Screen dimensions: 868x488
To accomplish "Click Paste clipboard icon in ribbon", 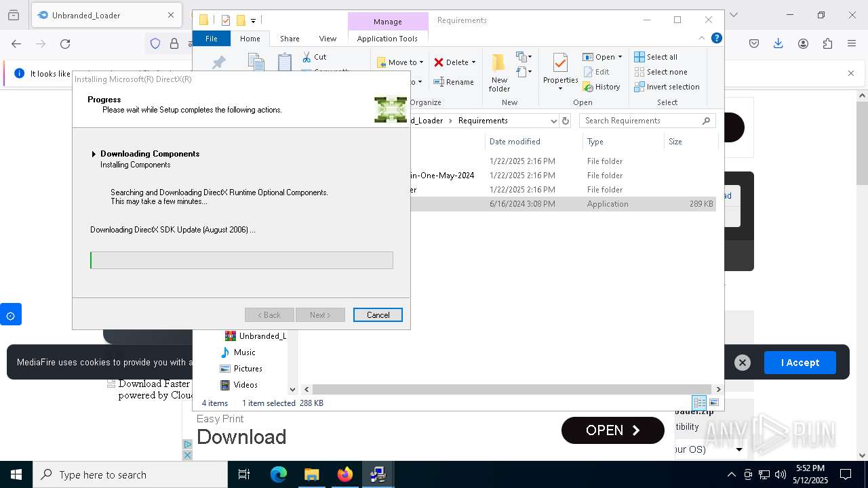I will 285,62.
